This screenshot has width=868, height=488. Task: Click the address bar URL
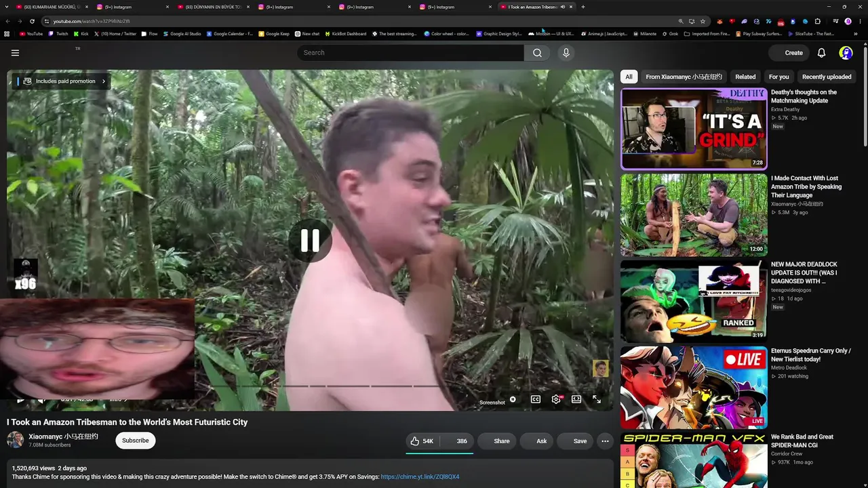pyautogui.click(x=92, y=21)
